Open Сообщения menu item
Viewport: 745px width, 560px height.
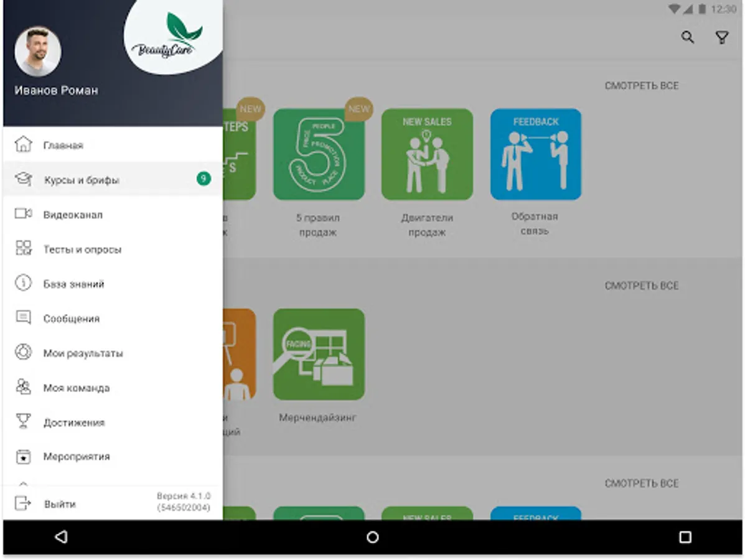(113, 318)
